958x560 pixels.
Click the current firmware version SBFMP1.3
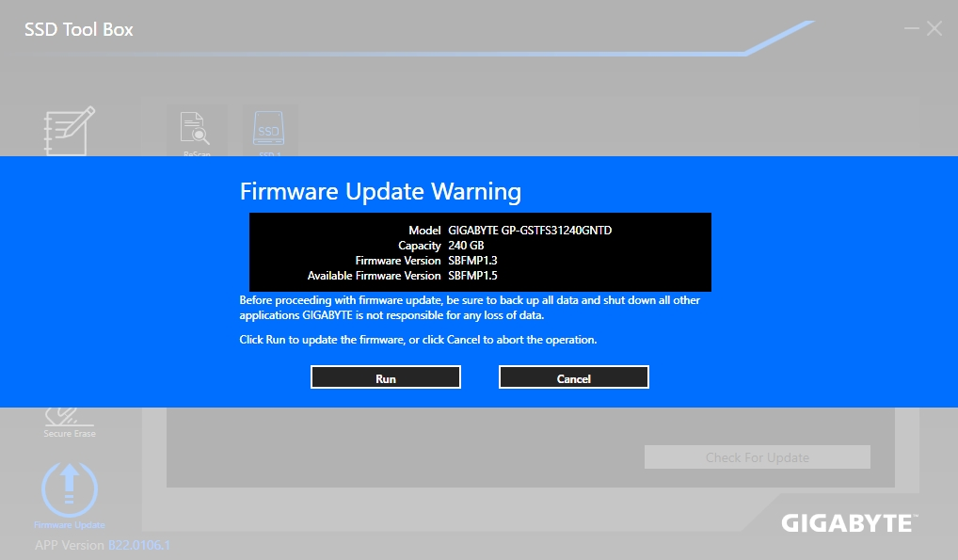472,261
